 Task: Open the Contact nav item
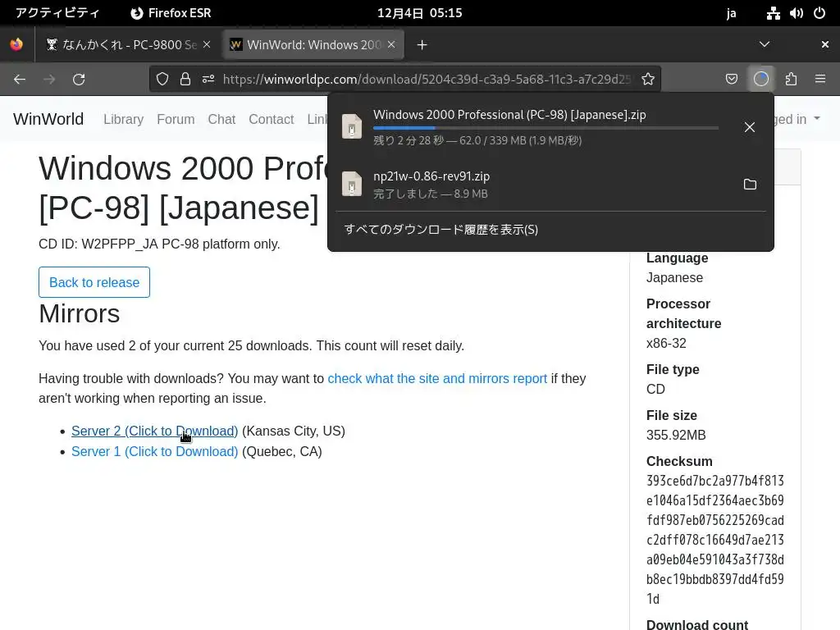click(271, 119)
